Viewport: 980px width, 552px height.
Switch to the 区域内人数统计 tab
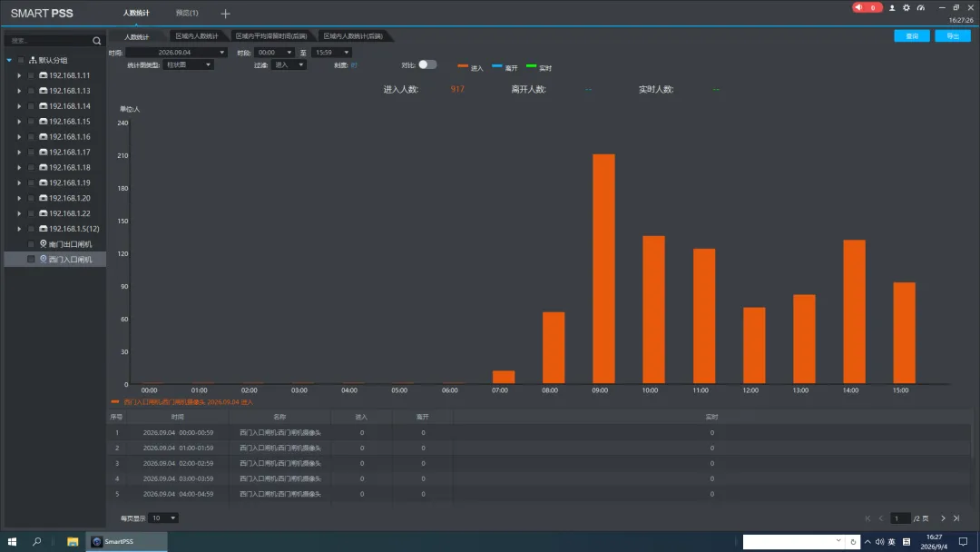pyautogui.click(x=197, y=36)
